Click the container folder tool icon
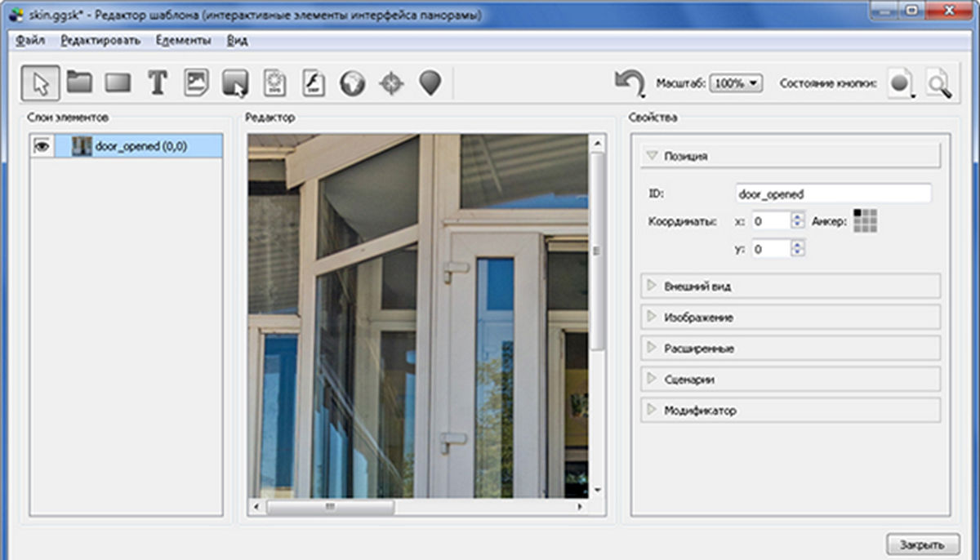The image size is (980, 560). (x=79, y=82)
